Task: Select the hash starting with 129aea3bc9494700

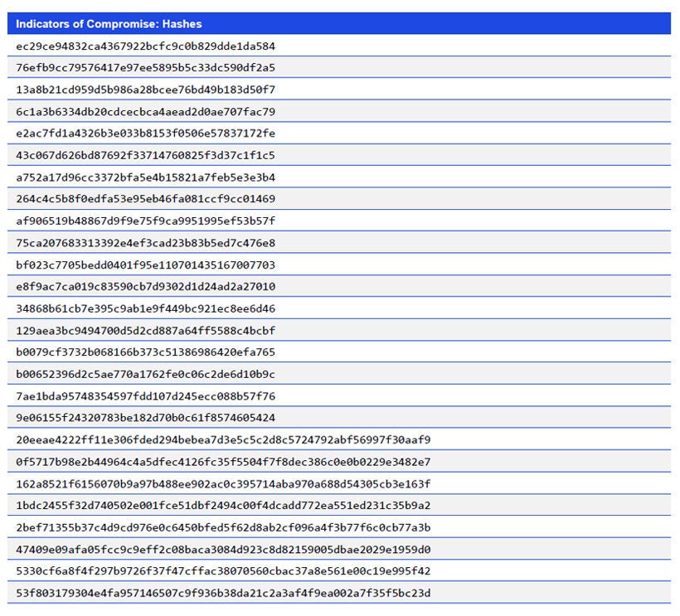Action: click(149, 330)
